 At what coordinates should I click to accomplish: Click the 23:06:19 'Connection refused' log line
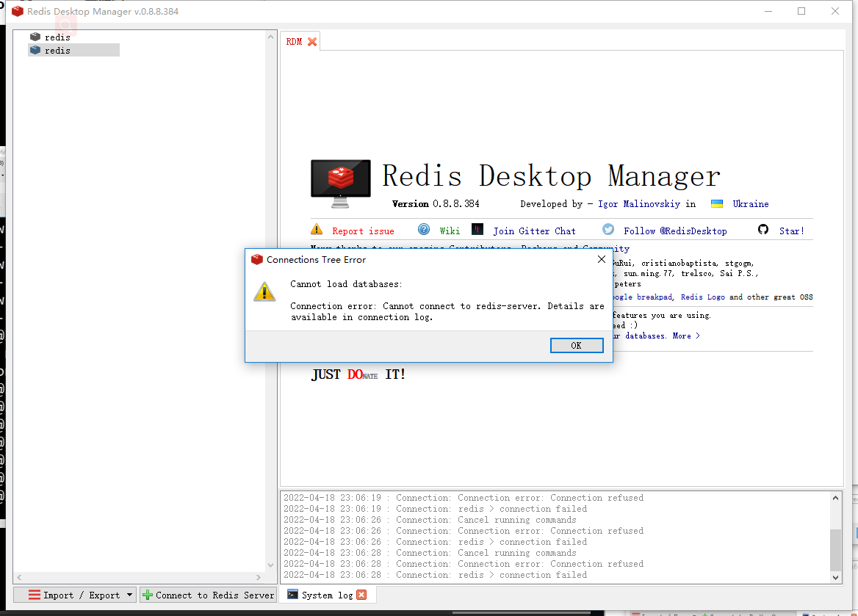[464, 498]
